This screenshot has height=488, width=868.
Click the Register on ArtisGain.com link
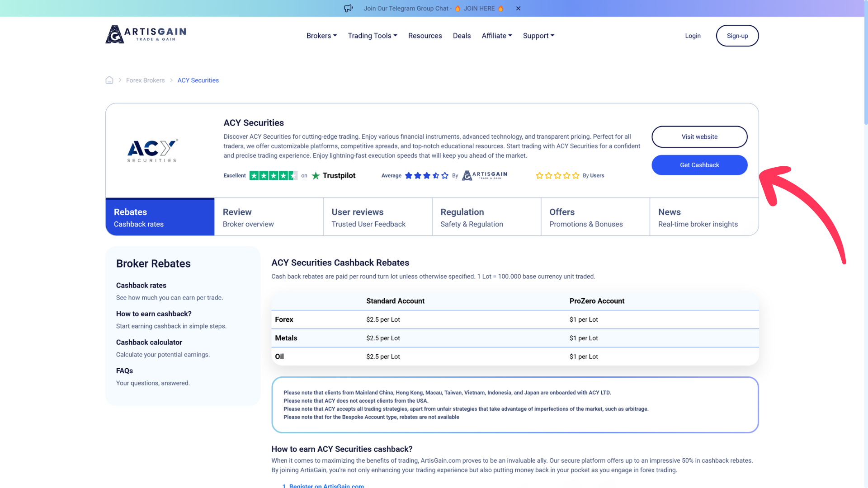[326, 486]
